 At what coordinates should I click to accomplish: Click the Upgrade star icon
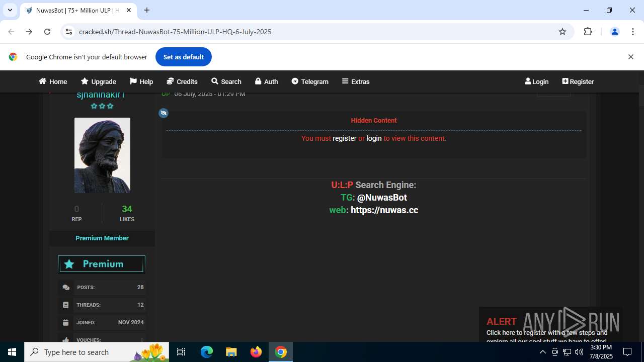85,81
